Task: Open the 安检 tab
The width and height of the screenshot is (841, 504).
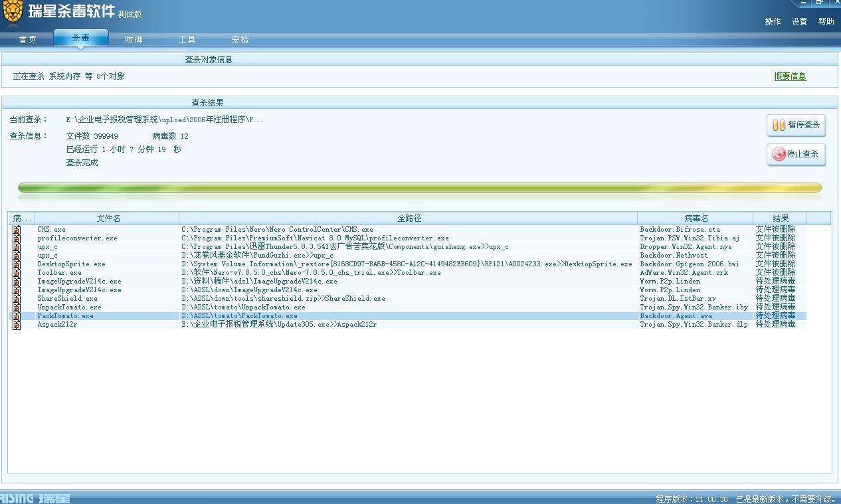Action: click(240, 40)
